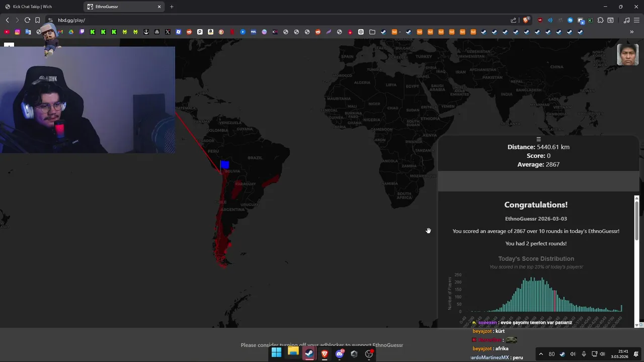The image size is (644, 362).
Task: Open the notifications bell icon
Action: [x=636, y=354]
